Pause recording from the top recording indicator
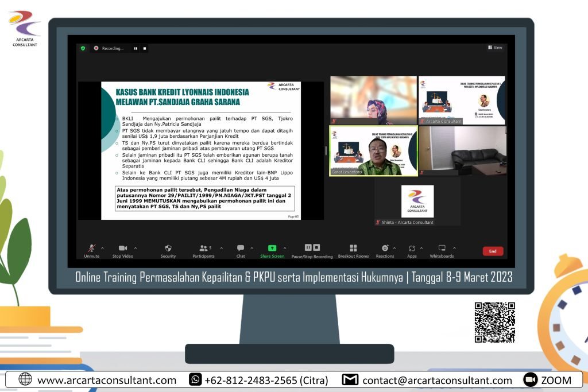Screen dimensions: 588x392 click(x=136, y=48)
